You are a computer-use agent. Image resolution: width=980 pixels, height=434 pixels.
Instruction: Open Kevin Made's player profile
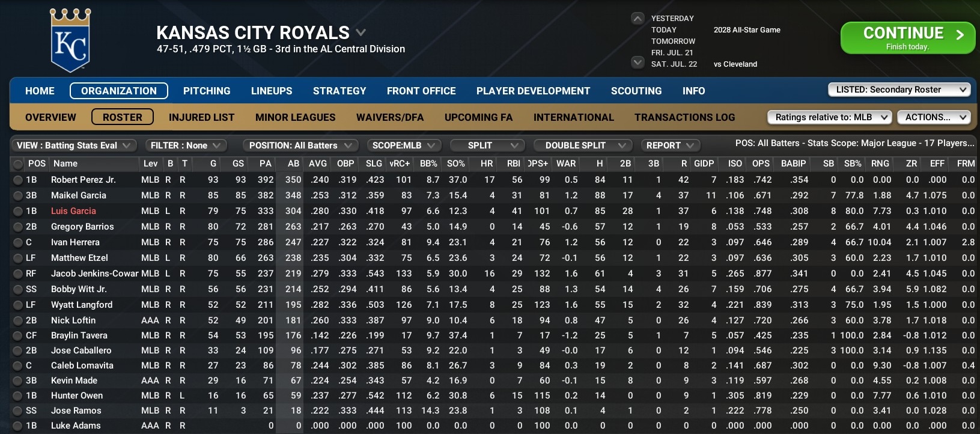click(74, 381)
